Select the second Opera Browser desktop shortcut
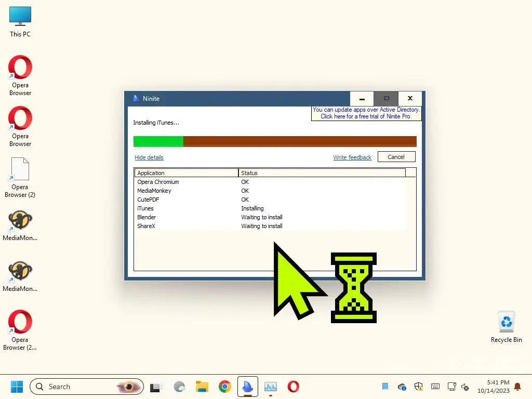The height and width of the screenshot is (399, 532). (x=20, y=126)
